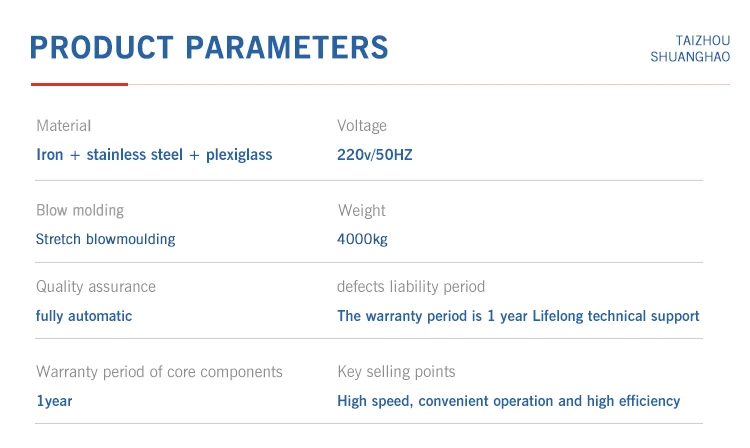The width and height of the screenshot is (750, 448).
Task: Click the 4000kg weight value
Action: [362, 240]
